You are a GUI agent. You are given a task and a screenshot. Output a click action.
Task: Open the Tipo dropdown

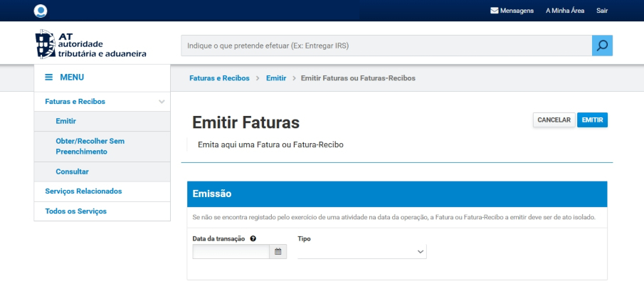click(361, 252)
